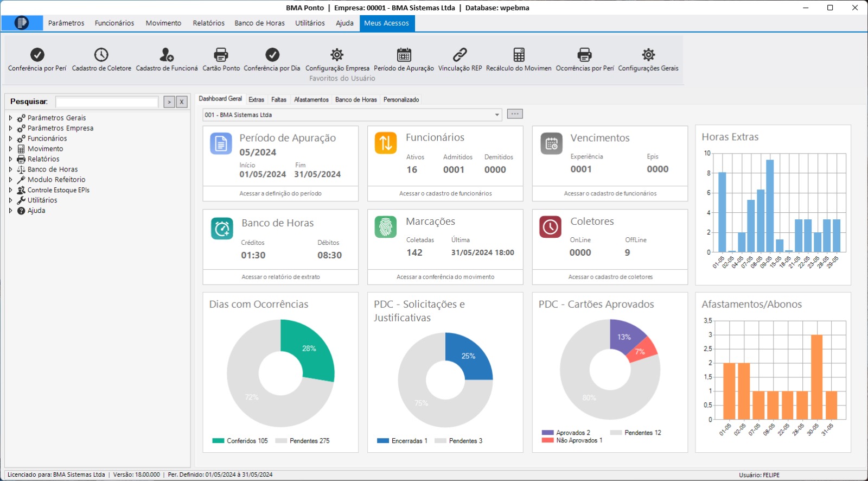Viewport: 868px width, 481px height.
Task: Click Acessar o relatório de extrato link
Action: [280, 277]
